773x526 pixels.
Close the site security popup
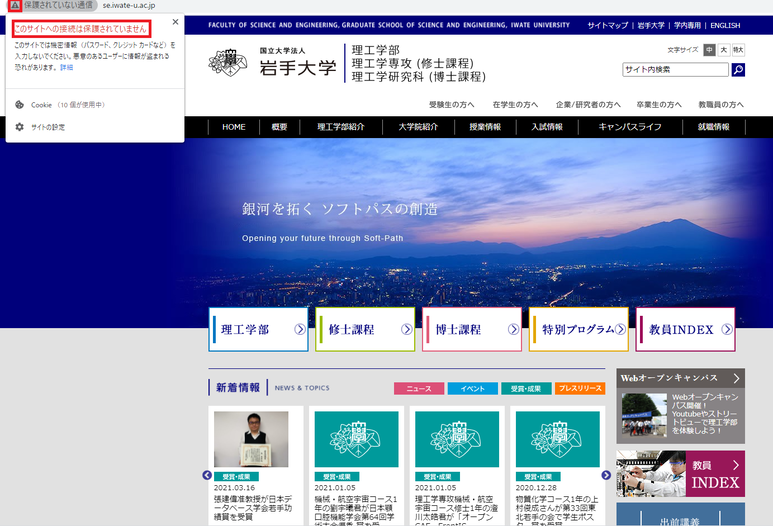click(x=176, y=22)
